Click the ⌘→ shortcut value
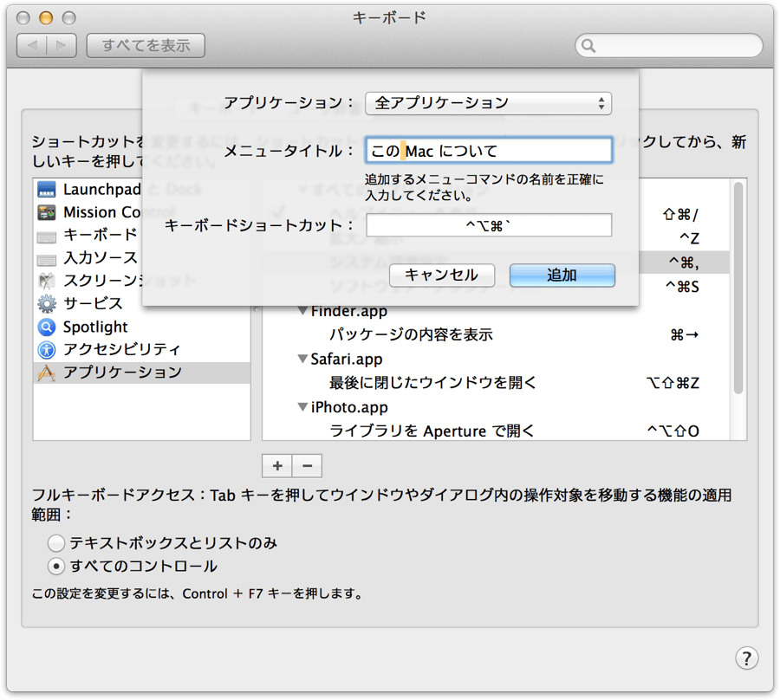Viewport: 780px width, 700px height. click(x=685, y=335)
